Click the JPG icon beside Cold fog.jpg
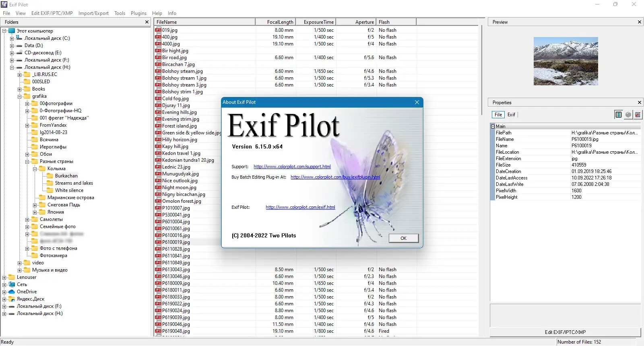The image size is (644, 346). 158,99
